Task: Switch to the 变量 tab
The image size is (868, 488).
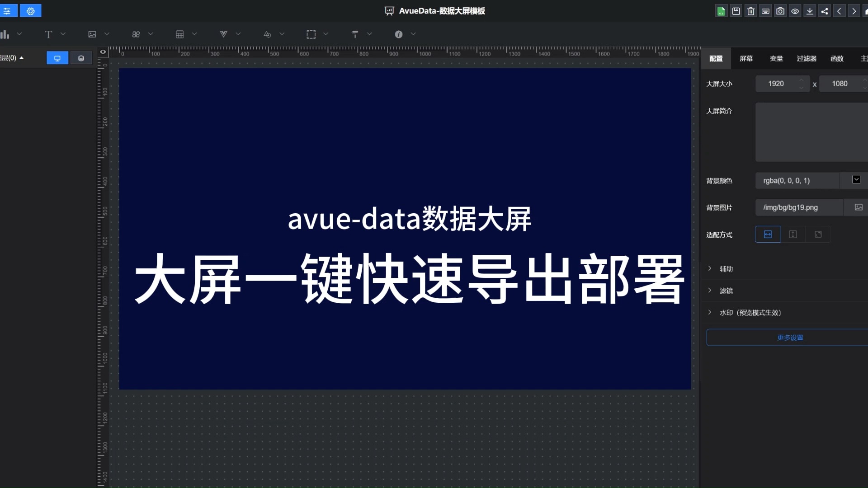Action: click(776, 59)
